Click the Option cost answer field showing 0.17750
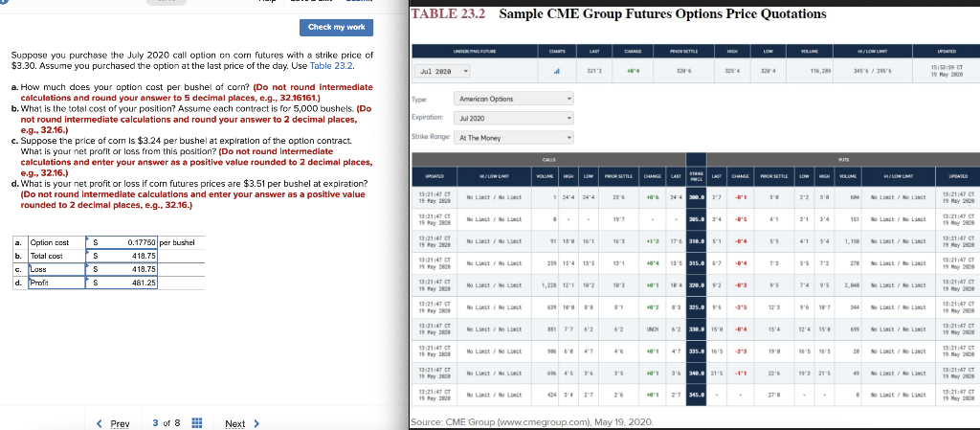This screenshot has height=430, width=980. tap(122, 242)
